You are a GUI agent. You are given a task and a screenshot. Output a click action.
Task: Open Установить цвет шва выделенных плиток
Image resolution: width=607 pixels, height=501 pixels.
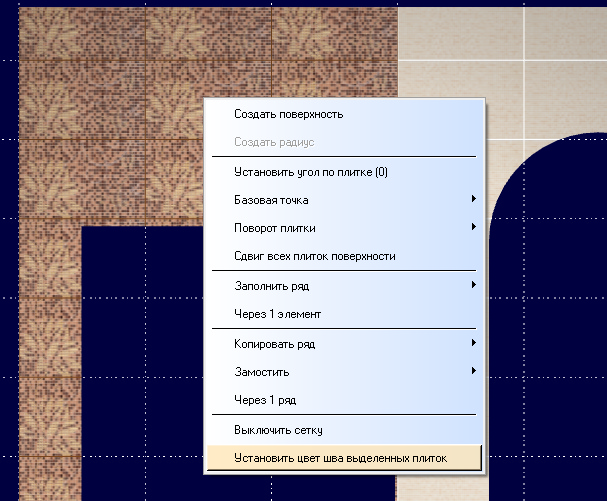point(340,458)
